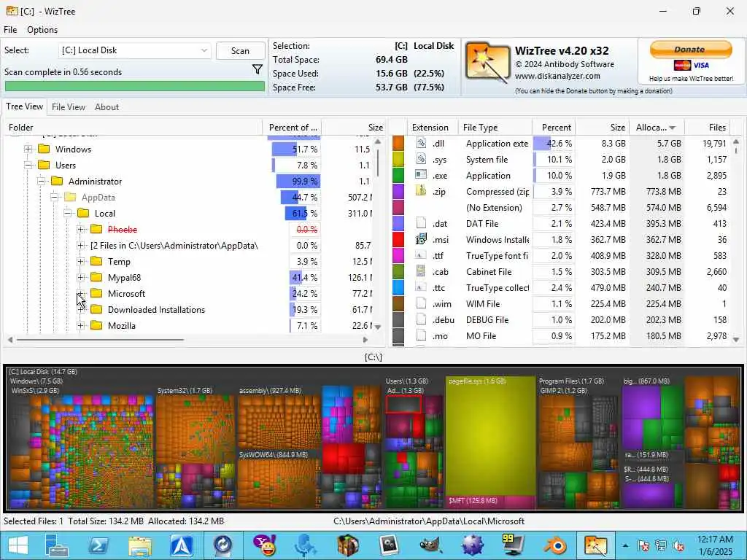Click the blue .ttc color swatch

pos(398,287)
